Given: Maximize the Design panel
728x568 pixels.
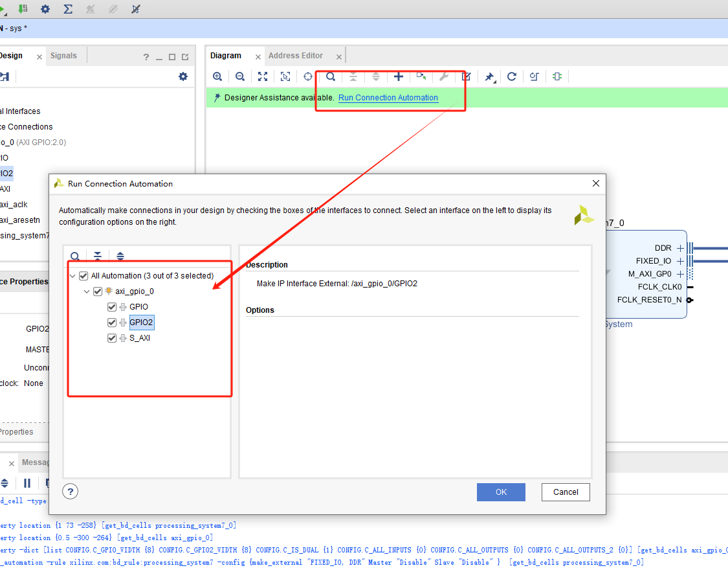Looking at the screenshot, I should 172,57.
